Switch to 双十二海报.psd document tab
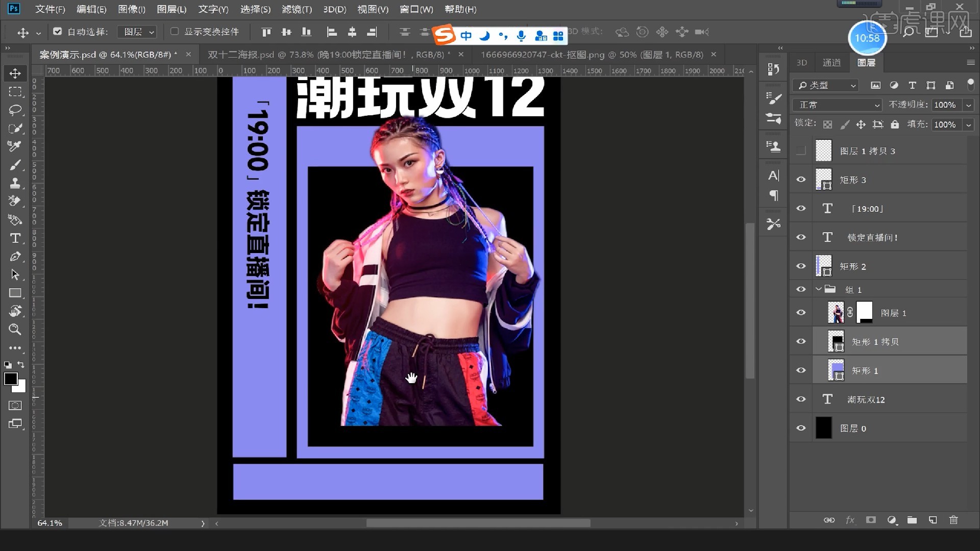The height and width of the screenshot is (551, 980). click(329, 55)
